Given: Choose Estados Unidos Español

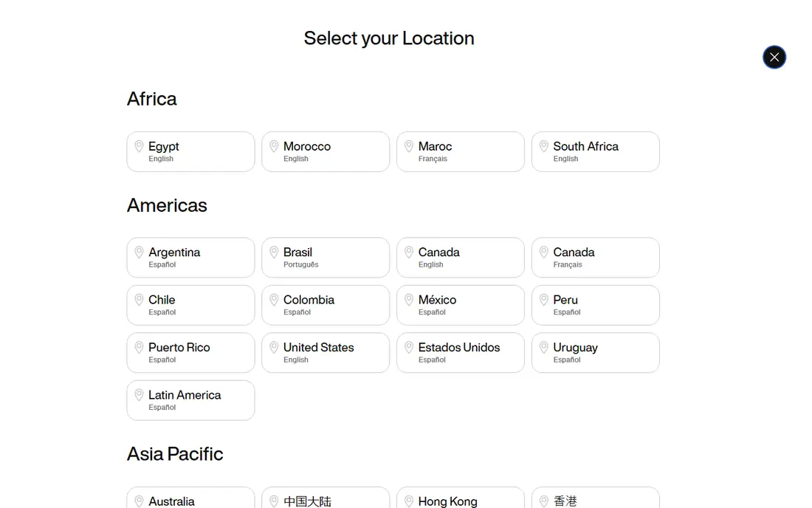Looking at the screenshot, I should pos(461,353).
